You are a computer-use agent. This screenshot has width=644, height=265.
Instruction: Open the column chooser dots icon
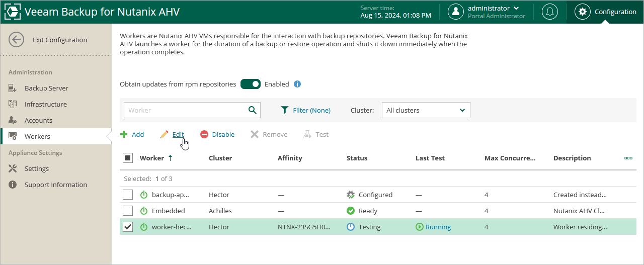coord(628,158)
